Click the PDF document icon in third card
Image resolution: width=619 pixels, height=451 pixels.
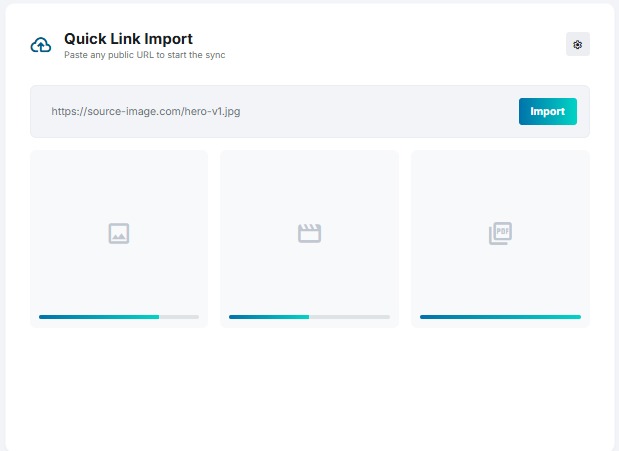click(x=500, y=233)
